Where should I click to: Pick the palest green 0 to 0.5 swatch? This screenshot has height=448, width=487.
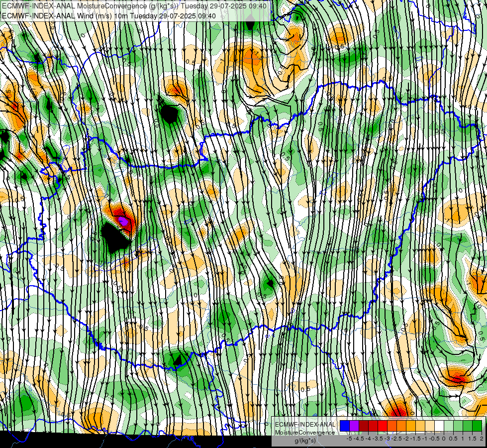tap(449, 426)
